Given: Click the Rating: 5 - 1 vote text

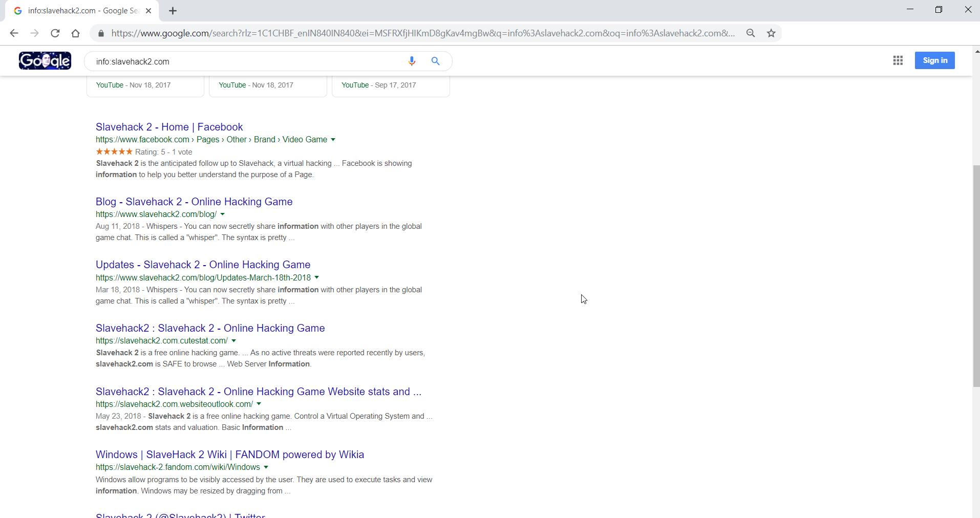Looking at the screenshot, I should coord(163,152).
